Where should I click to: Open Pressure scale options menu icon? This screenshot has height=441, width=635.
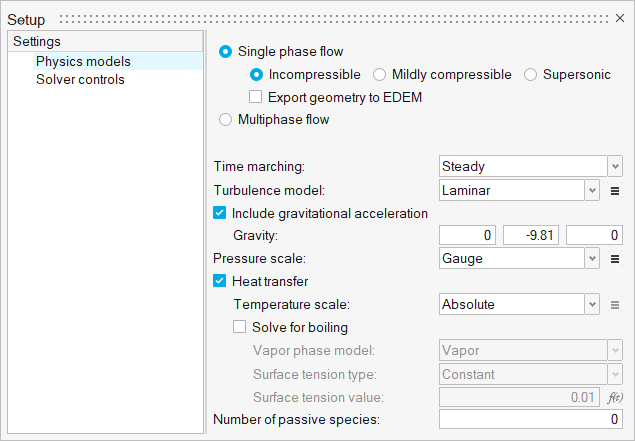point(616,259)
